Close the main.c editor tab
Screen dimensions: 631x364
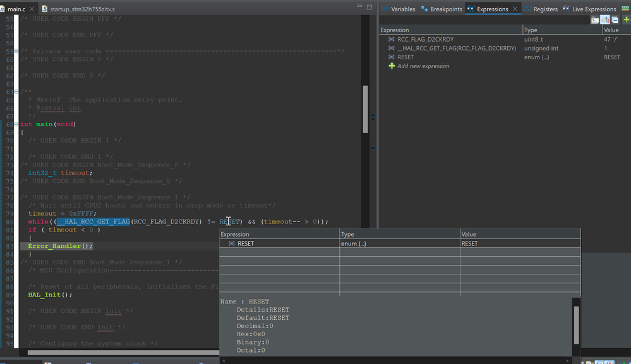tap(32, 9)
